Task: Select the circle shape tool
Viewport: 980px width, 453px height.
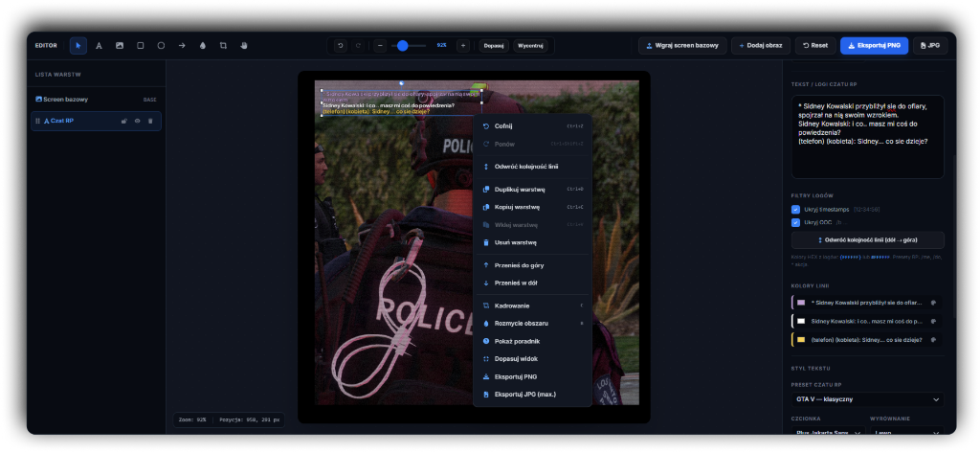Action: [161, 46]
